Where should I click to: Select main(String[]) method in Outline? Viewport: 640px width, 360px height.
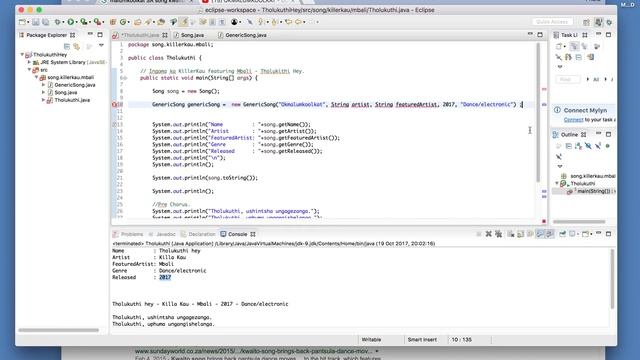(x=591, y=191)
